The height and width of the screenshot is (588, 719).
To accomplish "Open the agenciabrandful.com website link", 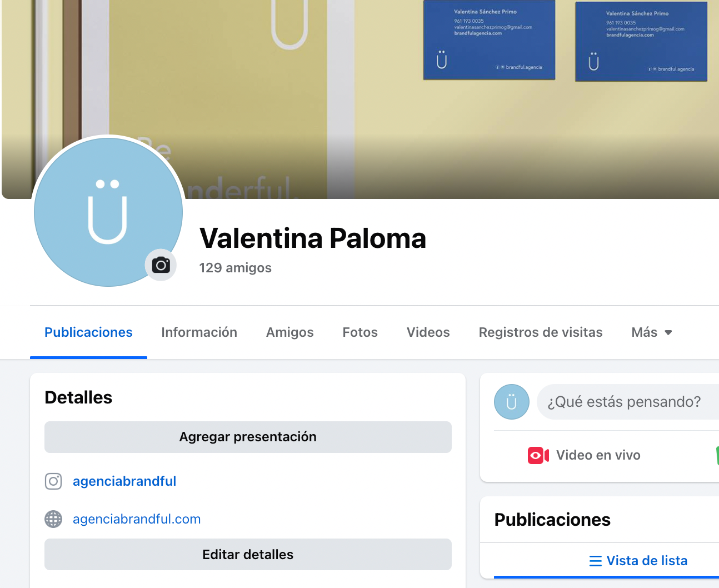I will coord(137,519).
